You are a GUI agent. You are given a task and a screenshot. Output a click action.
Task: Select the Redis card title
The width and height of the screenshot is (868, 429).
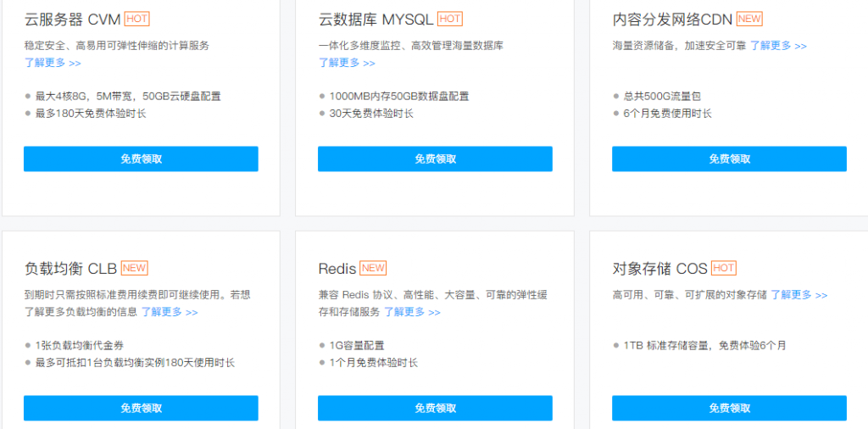click(x=337, y=269)
